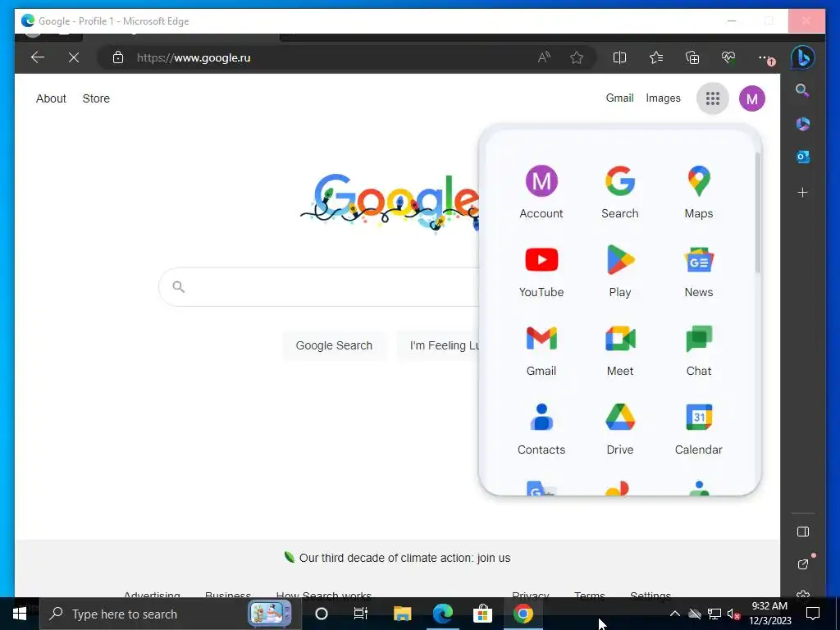Open Google Chat from the apps grid
This screenshot has height=630, width=840.
699,349
